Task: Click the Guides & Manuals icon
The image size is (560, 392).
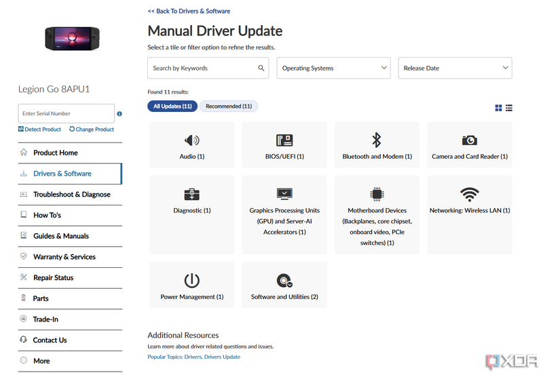Action: click(24, 235)
